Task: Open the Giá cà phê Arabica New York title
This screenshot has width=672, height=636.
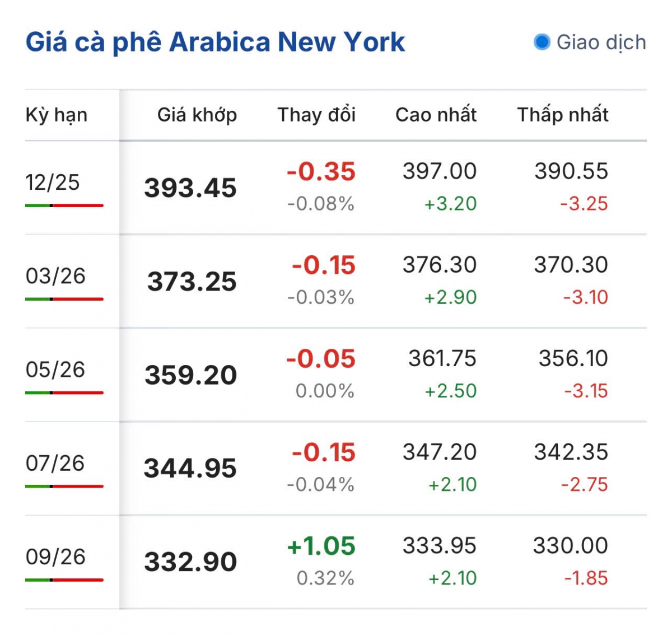Action: point(215,43)
